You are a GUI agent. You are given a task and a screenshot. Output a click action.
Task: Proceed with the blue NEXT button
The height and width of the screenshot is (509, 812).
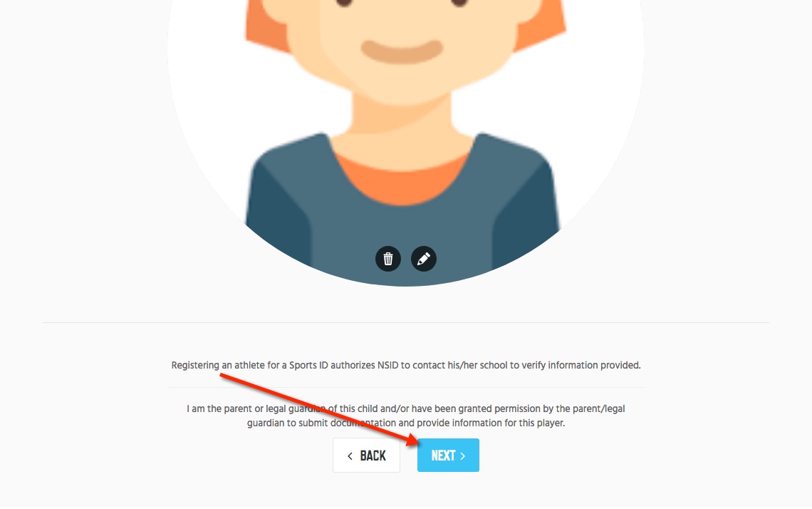(448, 455)
